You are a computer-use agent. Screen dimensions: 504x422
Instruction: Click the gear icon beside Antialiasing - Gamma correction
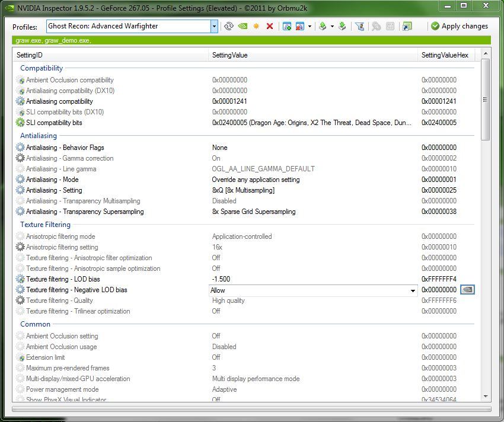[20, 158]
